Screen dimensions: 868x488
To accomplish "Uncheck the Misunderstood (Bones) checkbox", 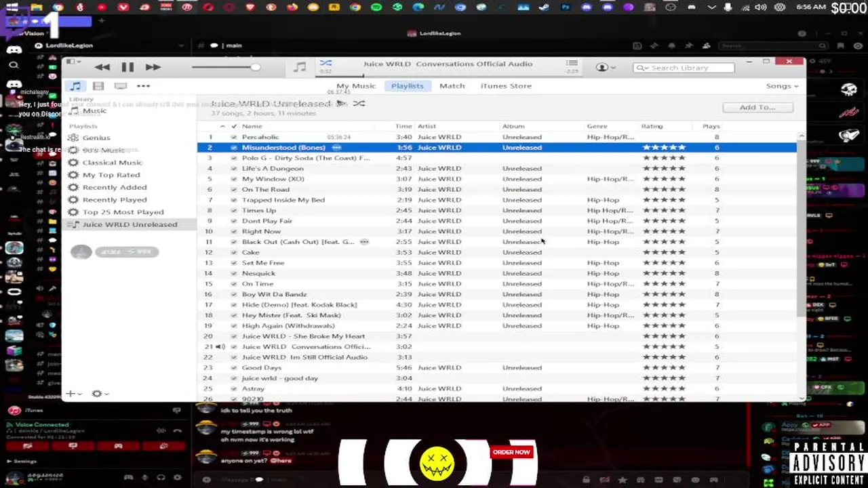I will [234, 148].
